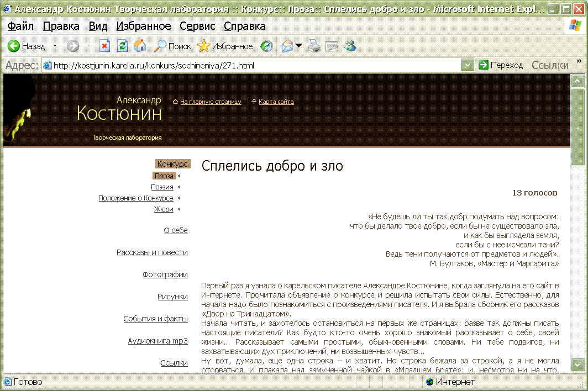588x391 pixels.
Task: Click the Stop loading icon
Action: tap(104, 46)
